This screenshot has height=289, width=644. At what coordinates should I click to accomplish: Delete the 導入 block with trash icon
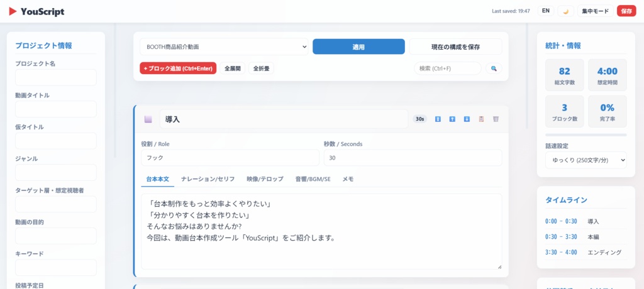coord(496,119)
